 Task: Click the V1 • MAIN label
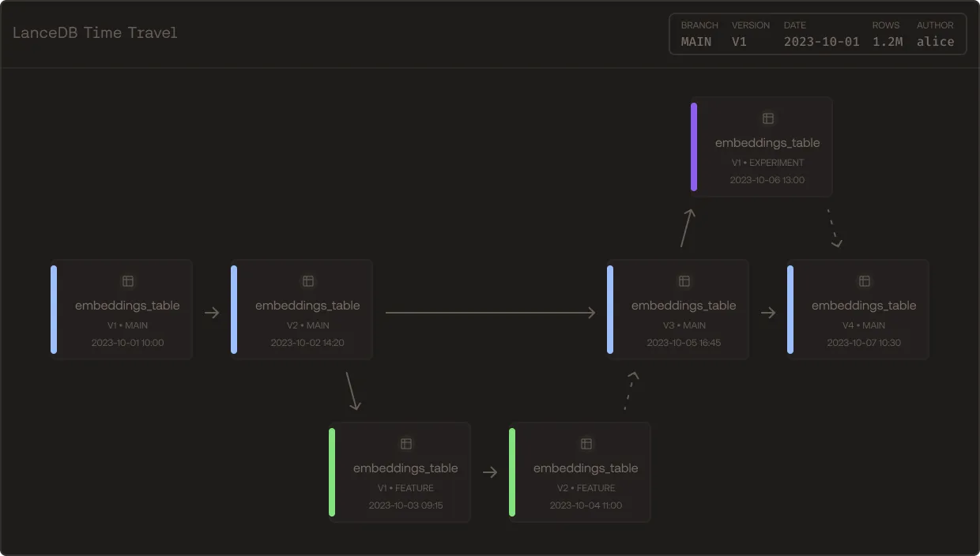click(127, 325)
